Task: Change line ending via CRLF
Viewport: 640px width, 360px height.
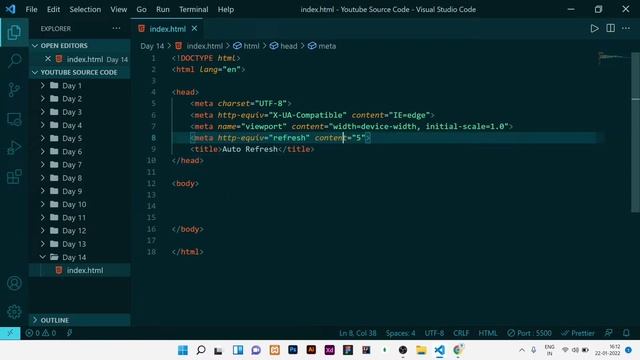Action: (x=461, y=333)
